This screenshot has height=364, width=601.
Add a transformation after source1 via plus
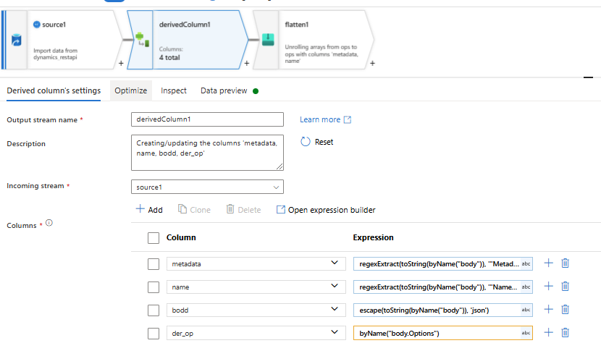[121, 63]
